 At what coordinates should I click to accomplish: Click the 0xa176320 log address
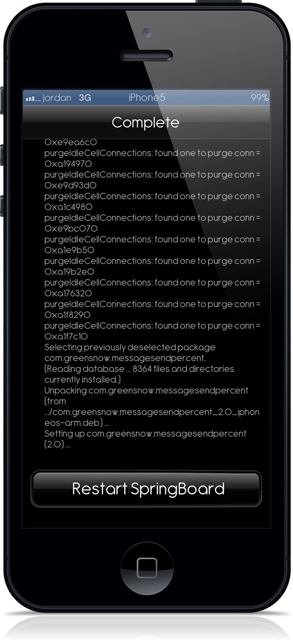click(68, 293)
